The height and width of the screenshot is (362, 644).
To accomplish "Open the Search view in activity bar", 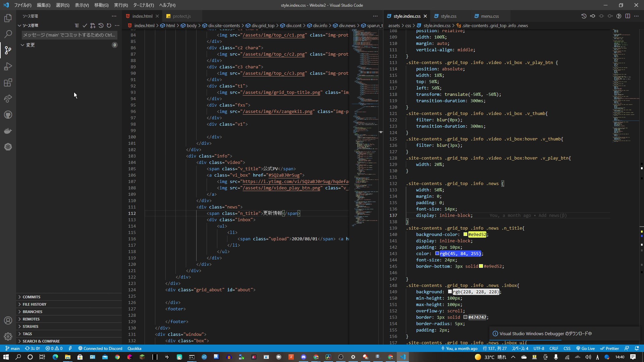I will point(8,34).
